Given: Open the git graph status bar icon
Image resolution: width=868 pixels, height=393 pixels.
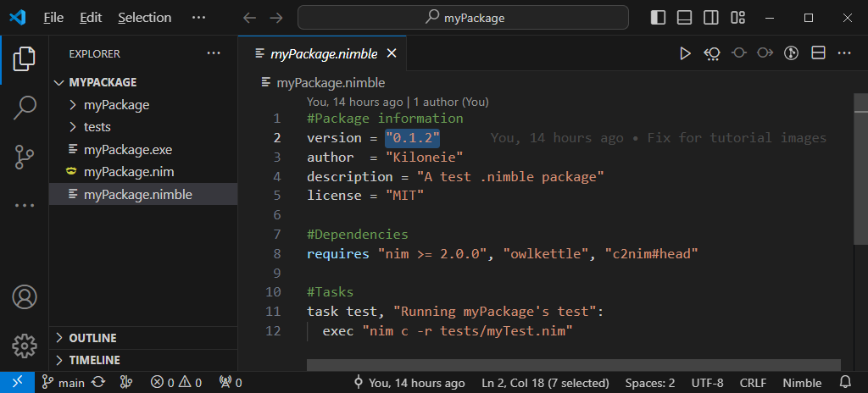Looking at the screenshot, I should [x=126, y=383].
